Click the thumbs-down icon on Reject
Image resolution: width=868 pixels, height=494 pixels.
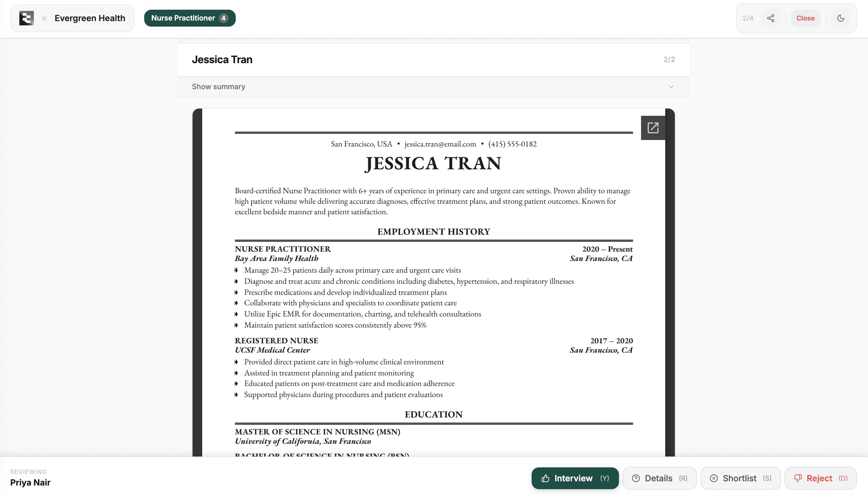click(x=798, y=478)
